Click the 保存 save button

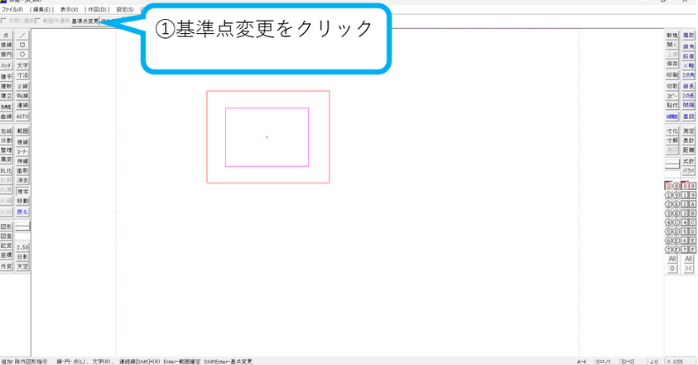pos(672,64)
